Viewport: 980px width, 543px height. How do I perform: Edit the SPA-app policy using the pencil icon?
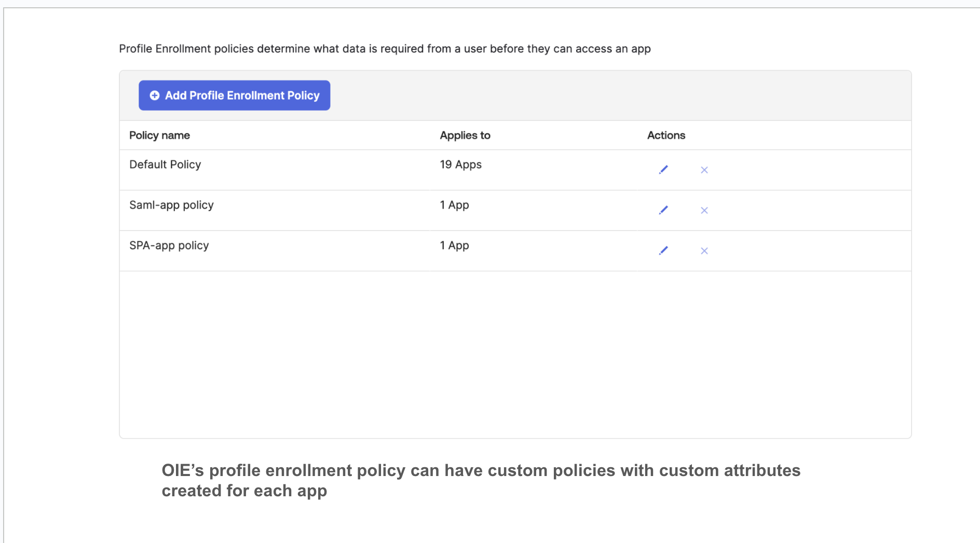pos(663,251)
